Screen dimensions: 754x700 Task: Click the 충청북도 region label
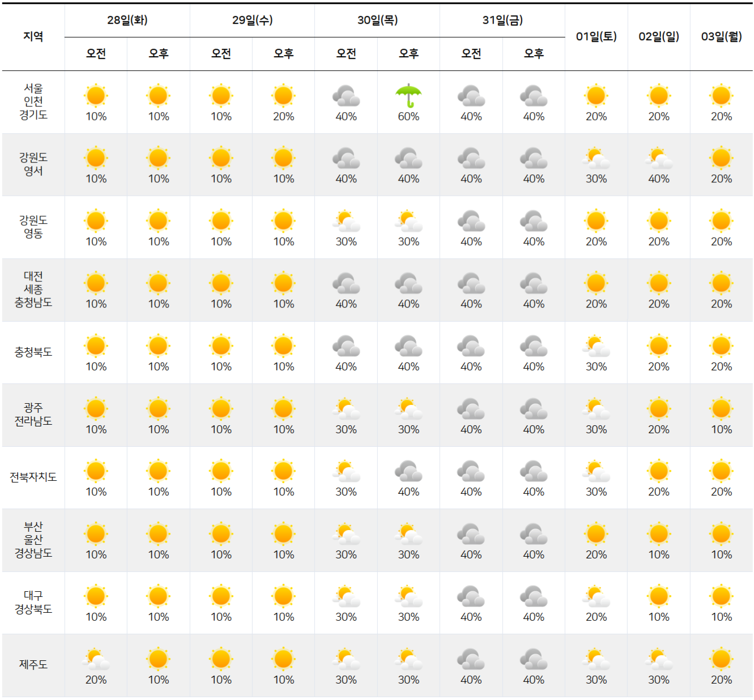pos(33,352)
